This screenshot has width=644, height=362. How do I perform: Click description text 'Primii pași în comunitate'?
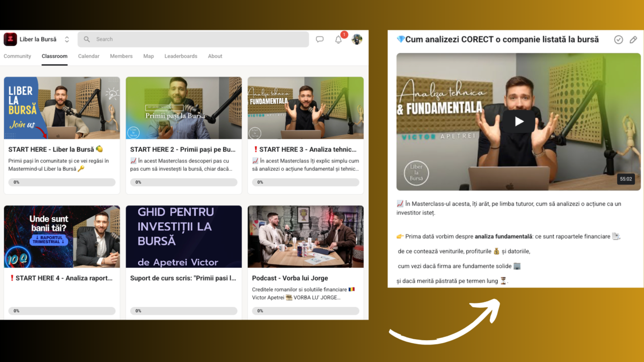59,165
